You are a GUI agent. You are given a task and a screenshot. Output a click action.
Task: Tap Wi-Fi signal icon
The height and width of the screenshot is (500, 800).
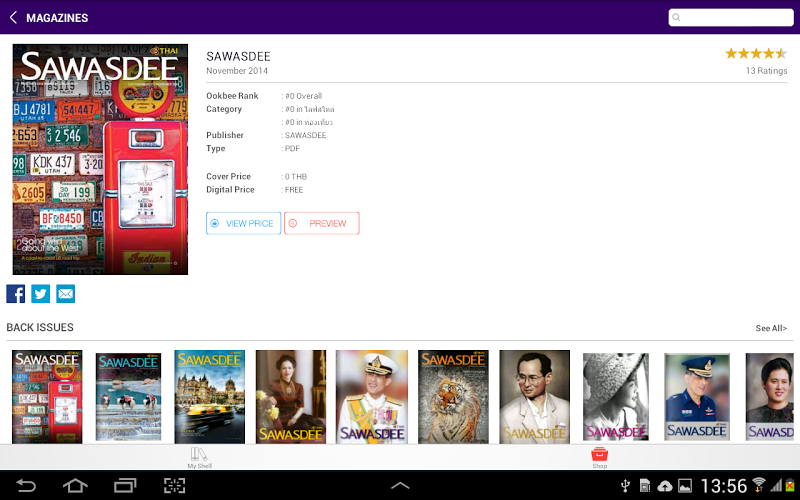point(759,485)
